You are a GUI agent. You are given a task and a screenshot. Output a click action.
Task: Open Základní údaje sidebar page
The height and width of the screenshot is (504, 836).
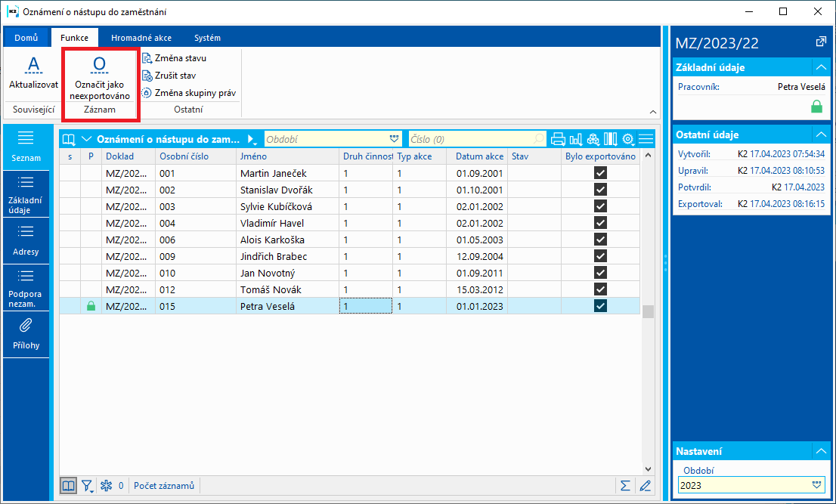coord(26,194)
